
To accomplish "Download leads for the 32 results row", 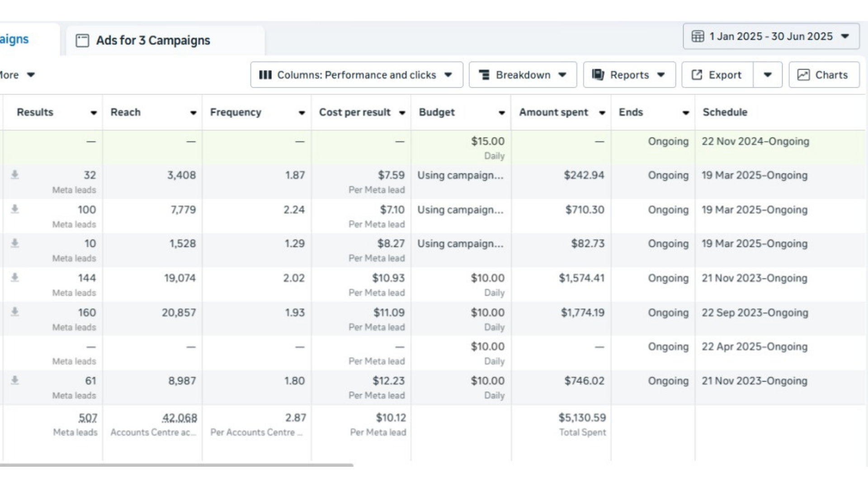I will [x=15, y=175].
